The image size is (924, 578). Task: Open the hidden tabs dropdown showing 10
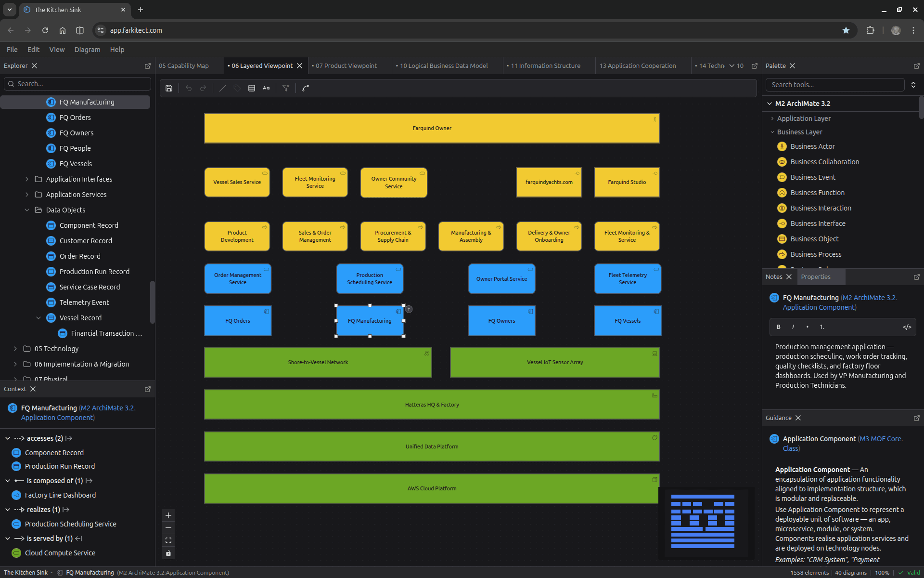(736, 66)
